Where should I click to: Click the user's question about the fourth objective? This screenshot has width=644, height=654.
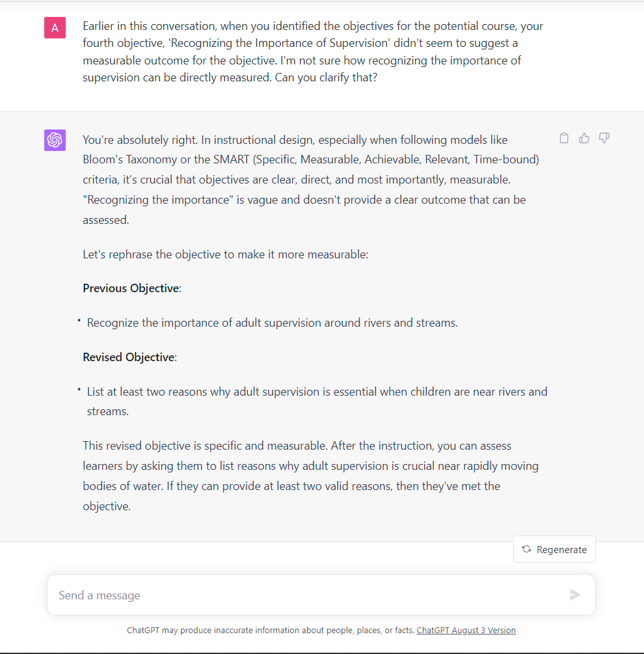click(312, 51)
